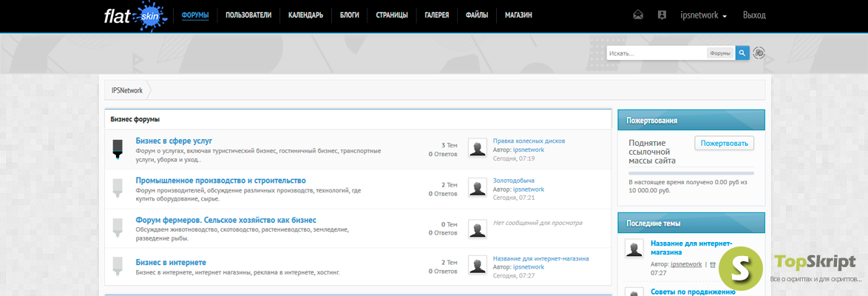
Task: Click 'Нет сообщений для просмотра' text
Action: pyautogui.click(x=538, y=223)
